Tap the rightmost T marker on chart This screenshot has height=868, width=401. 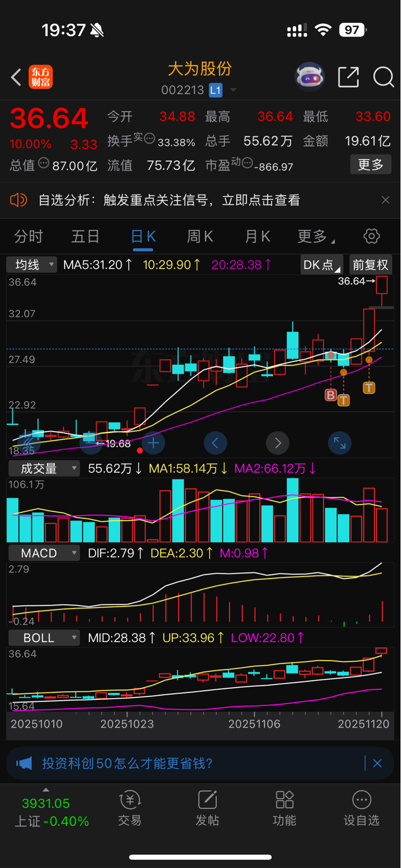tap(369, 387)
